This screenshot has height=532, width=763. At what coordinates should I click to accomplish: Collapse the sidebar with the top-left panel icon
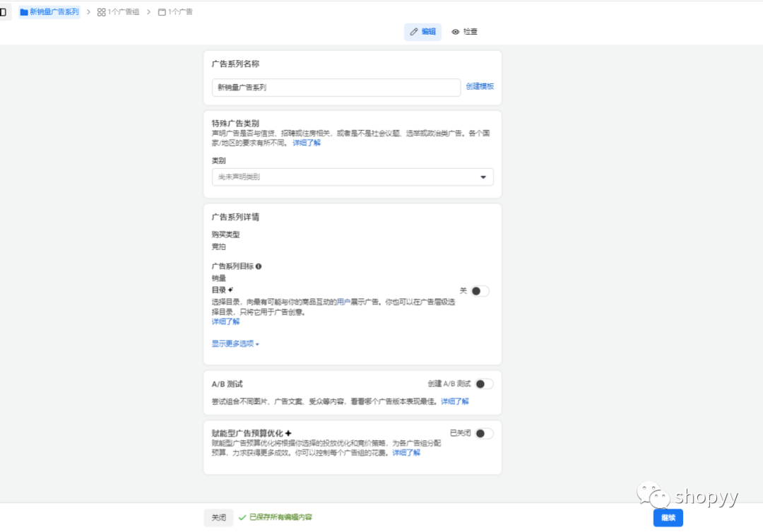coord(4,11)
